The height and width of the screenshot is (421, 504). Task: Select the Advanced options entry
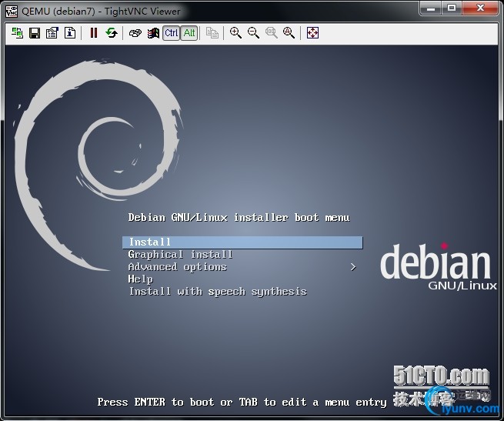178,267
